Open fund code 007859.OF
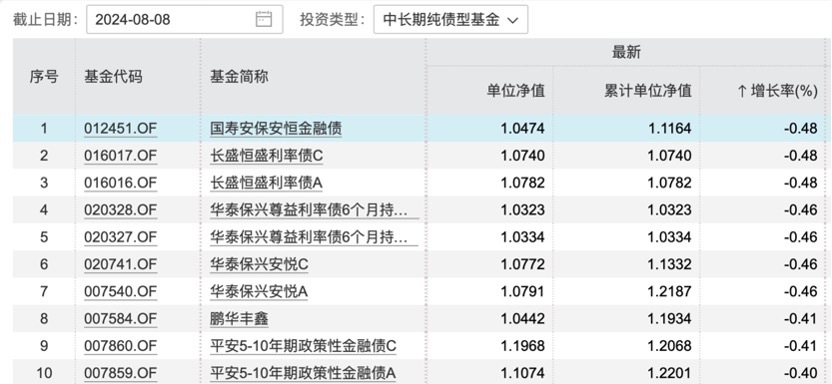 click(120, 373)
